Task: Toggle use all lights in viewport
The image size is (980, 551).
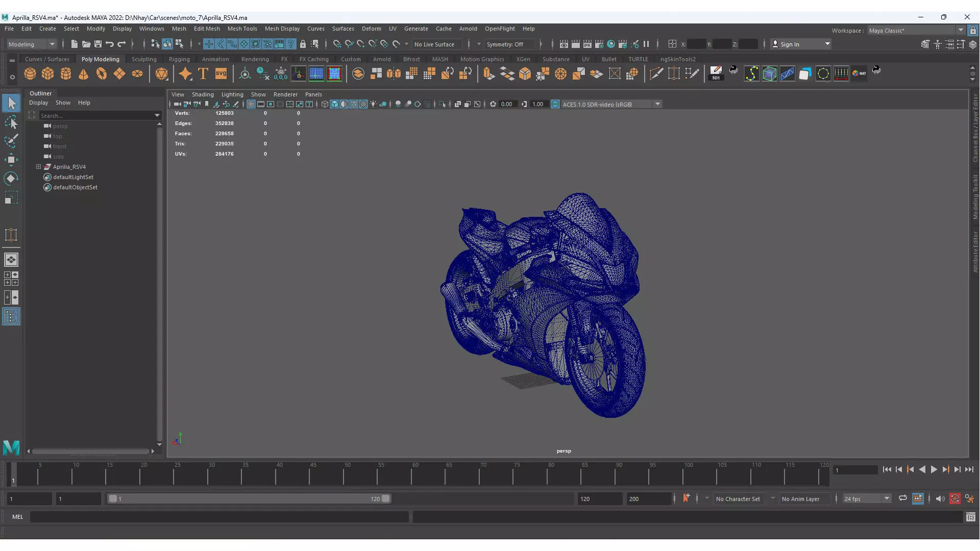Action: click(x=373, y=104)
